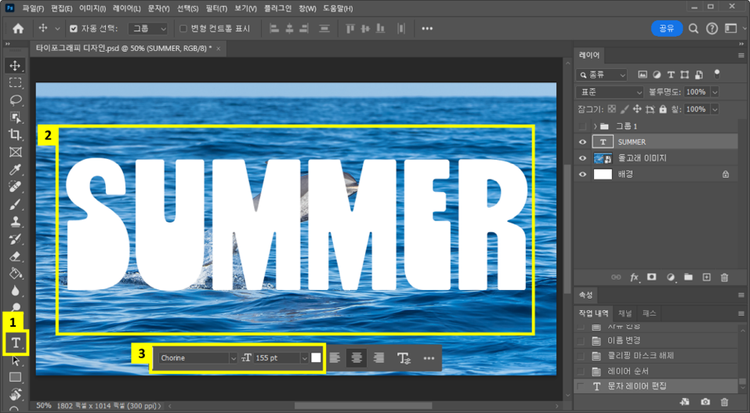Select the Frame tool
Image resolution: width=750 pixels, height=413 pixels.
coord(15,152)
